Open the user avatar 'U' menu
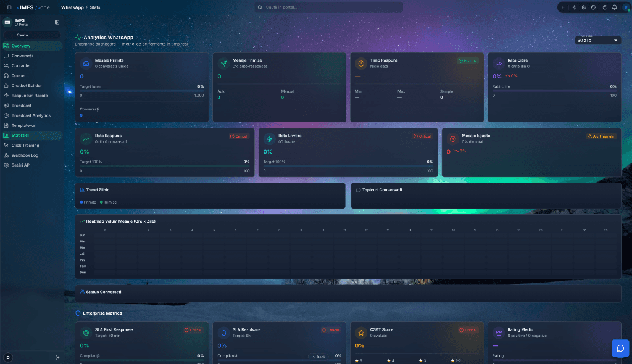The image size is (632, 364). [x=626, y=7]
